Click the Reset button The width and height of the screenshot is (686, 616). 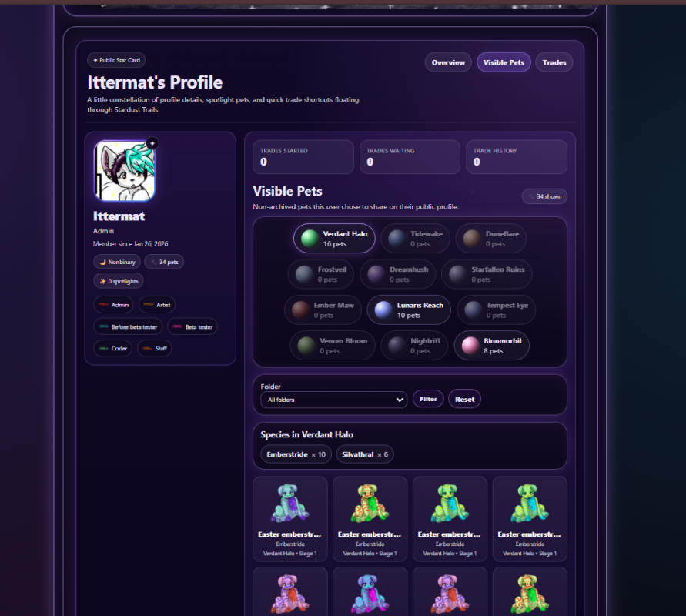point(464,399)
